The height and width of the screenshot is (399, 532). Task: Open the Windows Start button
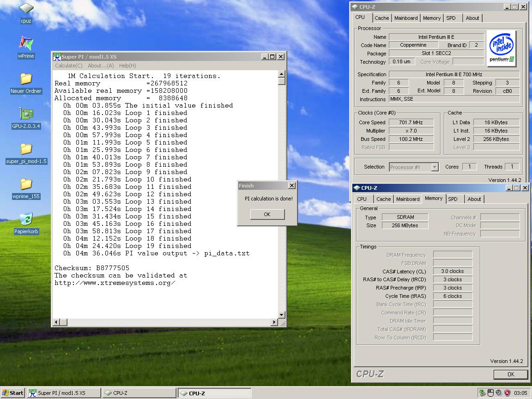coord(12,393)
